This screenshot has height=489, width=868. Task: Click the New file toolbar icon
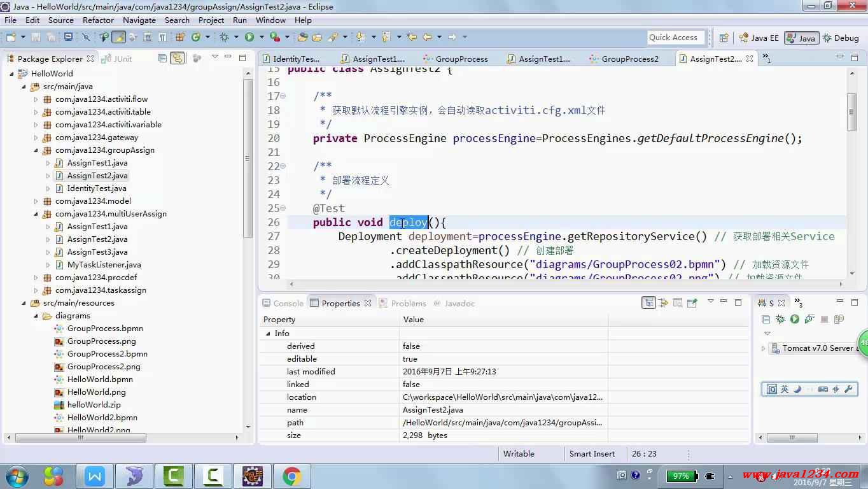(x=11, y=38)
